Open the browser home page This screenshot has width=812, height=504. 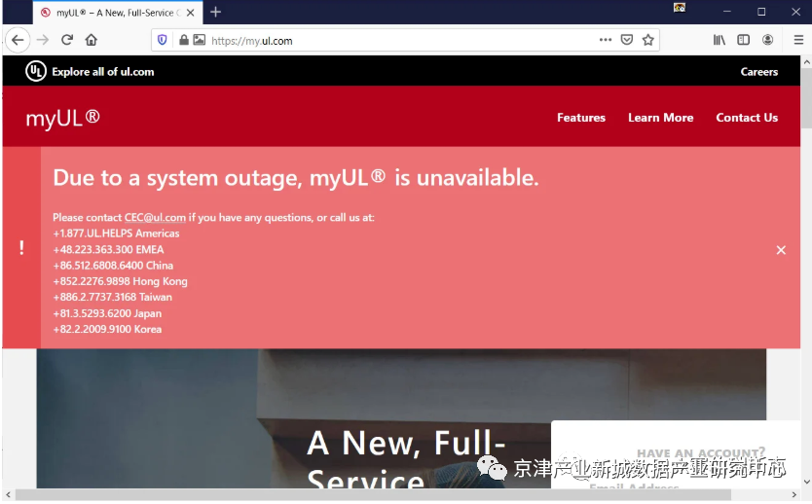pos(92,40)
